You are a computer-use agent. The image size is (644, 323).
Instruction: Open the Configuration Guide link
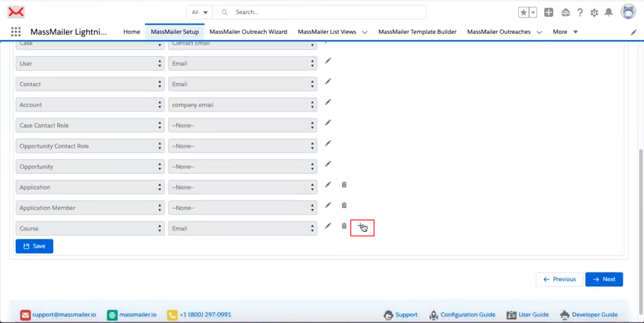(x=468, y=315)
